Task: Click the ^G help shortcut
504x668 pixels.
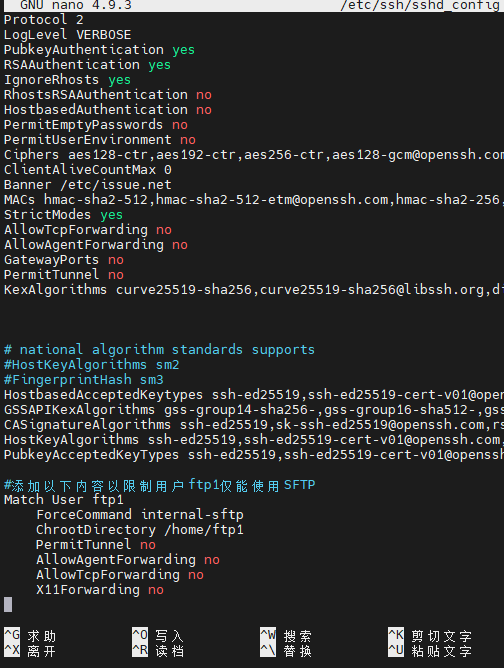Action: 30,636
